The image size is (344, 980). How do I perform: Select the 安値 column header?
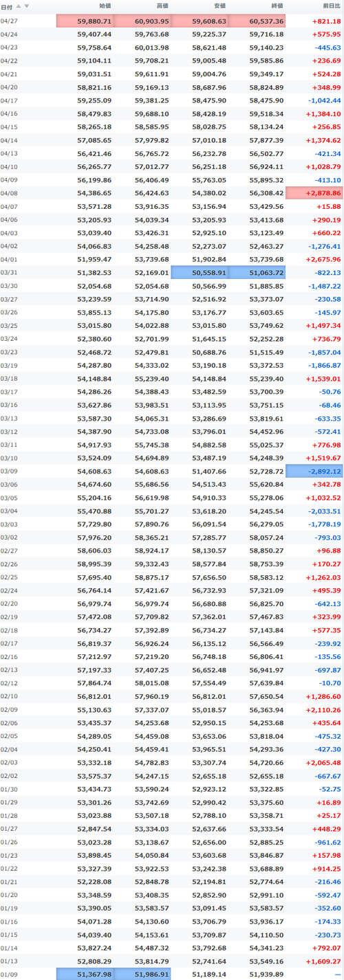(219, 6)
